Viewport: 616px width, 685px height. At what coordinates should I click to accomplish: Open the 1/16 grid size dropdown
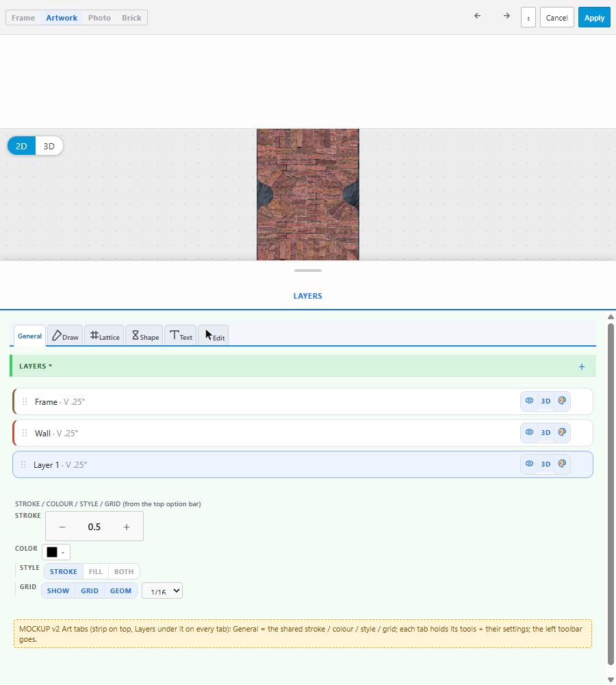pos(162,590)
